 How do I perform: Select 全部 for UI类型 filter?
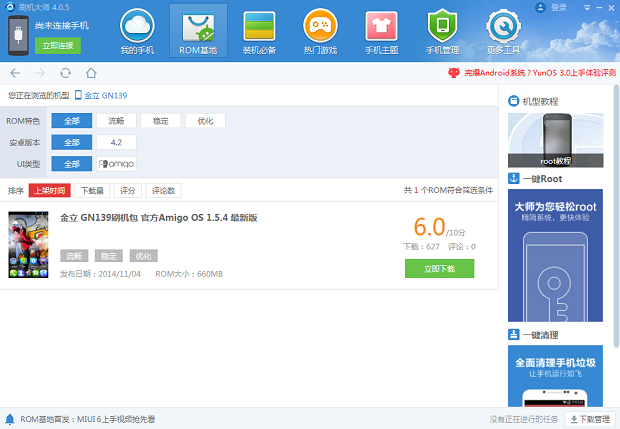pos(72,164)
